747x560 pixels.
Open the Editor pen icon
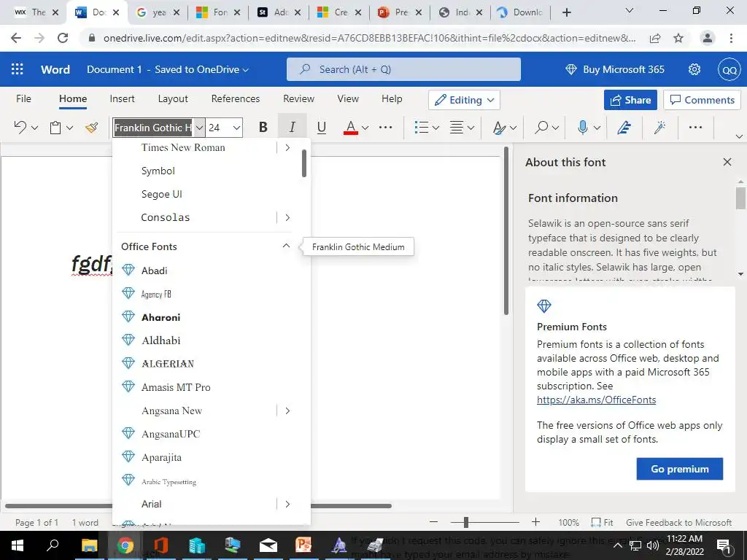624,127
